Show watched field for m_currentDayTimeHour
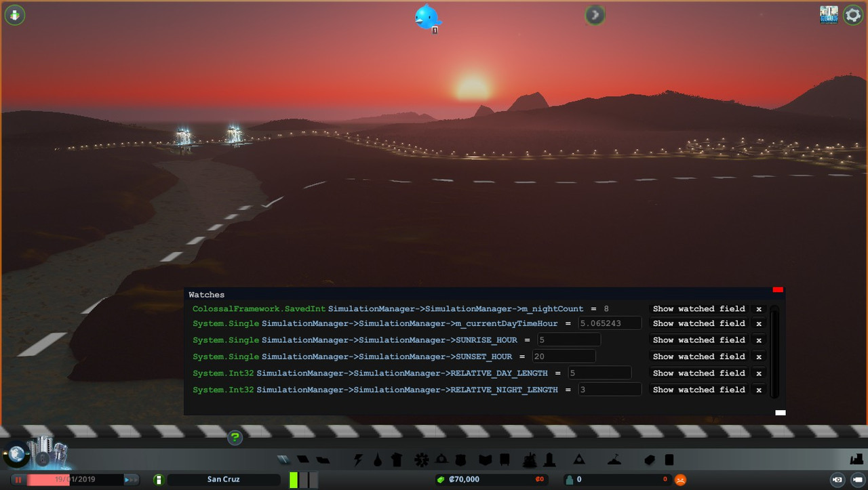This screenshot has width=868, height=490. (x=698, y=323)
